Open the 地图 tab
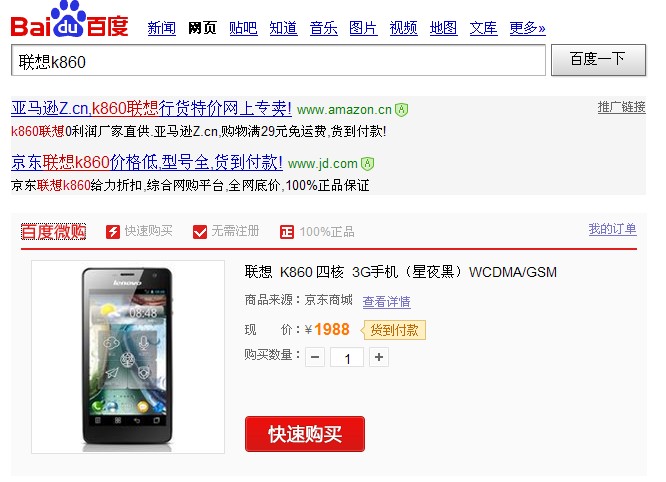The width and height of the screenshot is (666, 482). (443, 28)
